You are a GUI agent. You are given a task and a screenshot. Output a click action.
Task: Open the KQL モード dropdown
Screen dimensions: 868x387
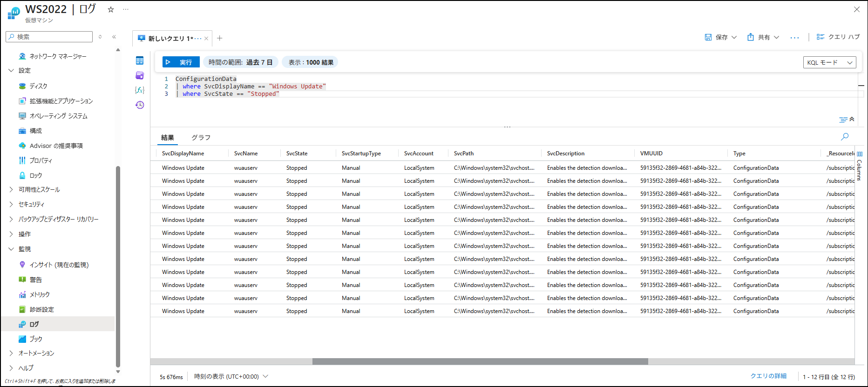pos(830,62)
